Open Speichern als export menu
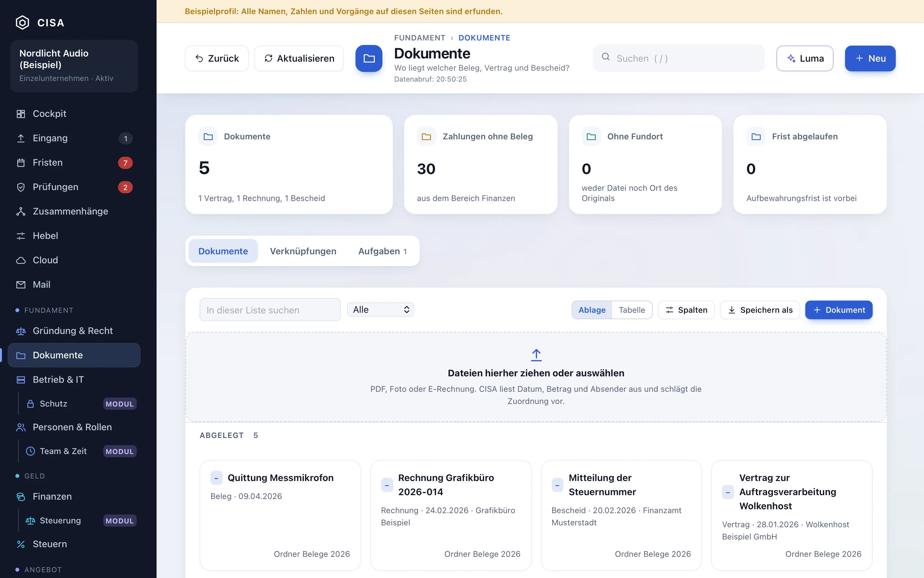The image size is (924, 578). [x=760, y=310]
